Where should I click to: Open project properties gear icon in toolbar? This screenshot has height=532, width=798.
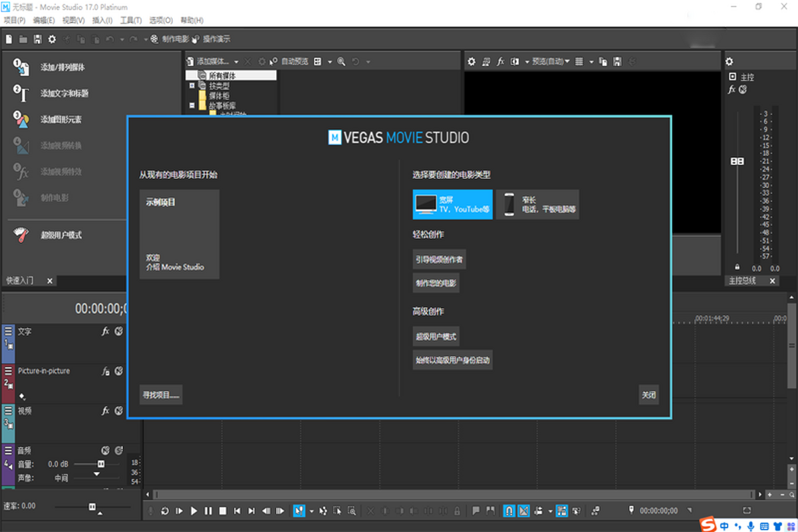point(52,39)
